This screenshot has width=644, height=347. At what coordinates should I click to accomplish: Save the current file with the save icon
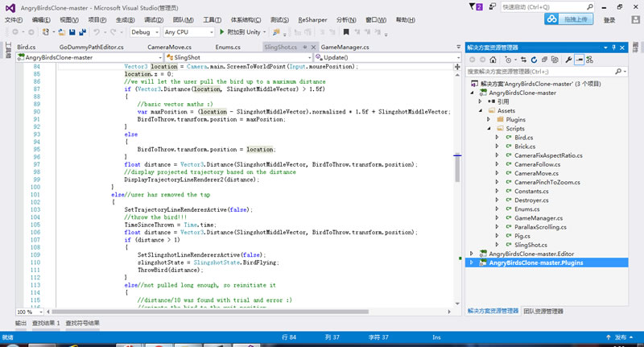[x=72, y=31]
